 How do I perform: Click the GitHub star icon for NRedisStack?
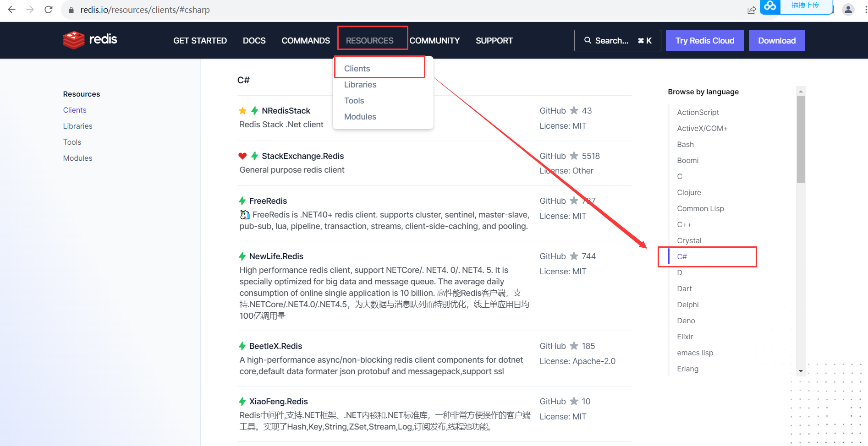(574, 110)
